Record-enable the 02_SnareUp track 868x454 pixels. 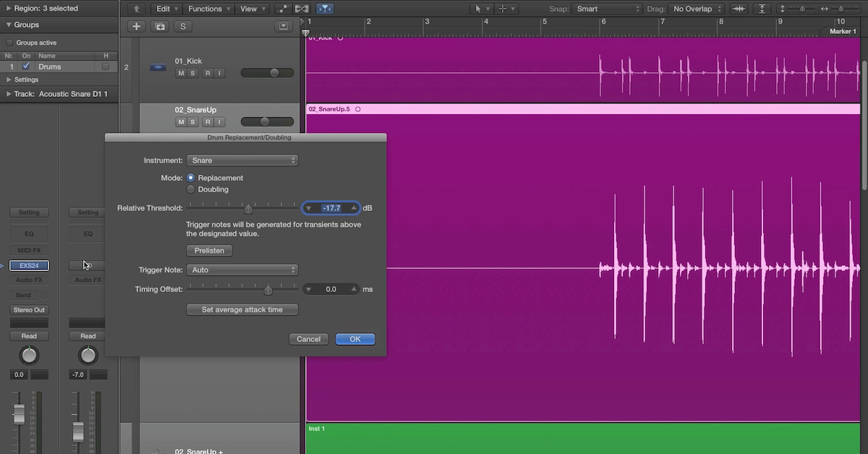pos(208,122)
